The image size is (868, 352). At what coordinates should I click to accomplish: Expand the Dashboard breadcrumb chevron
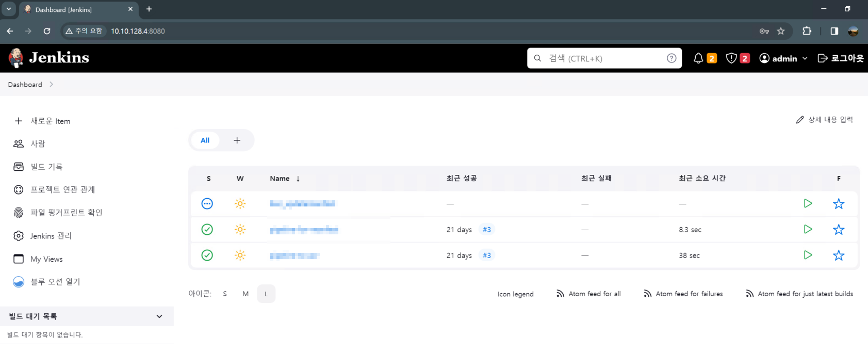(x=51, y=84)
